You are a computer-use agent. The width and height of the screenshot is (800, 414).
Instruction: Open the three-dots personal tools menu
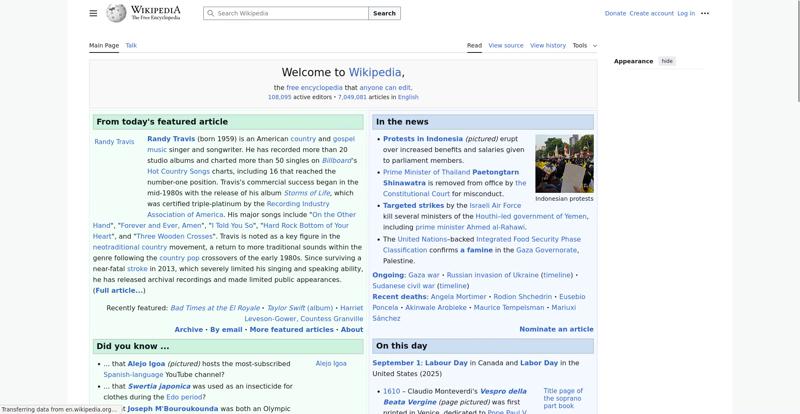click(x=705, y=13)
